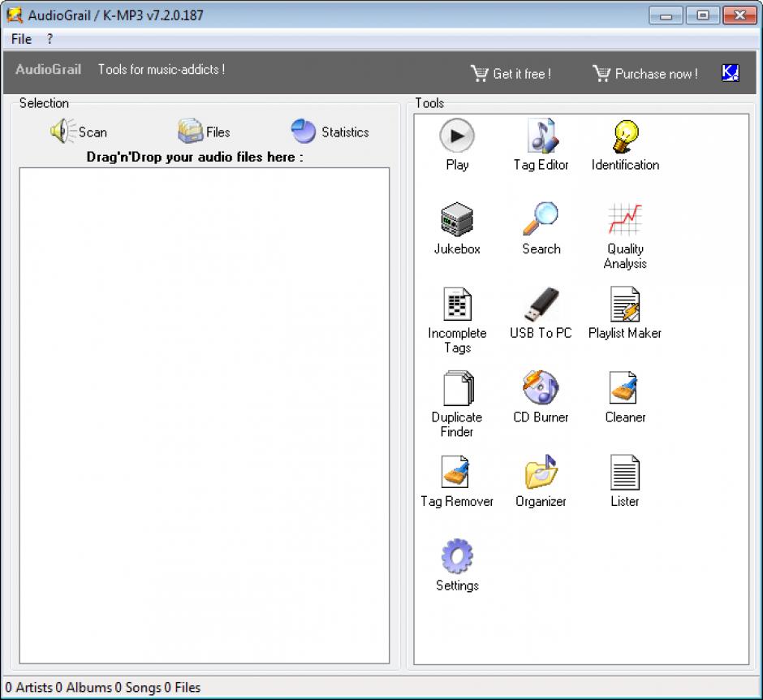Show the Statistics pie chart
The image size is (763, 700).
(330, 132)
